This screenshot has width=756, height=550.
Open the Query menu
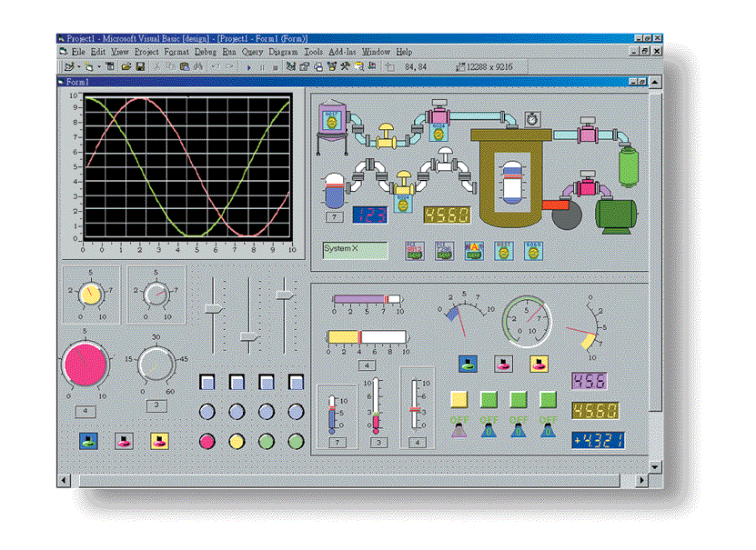(252, 52)
